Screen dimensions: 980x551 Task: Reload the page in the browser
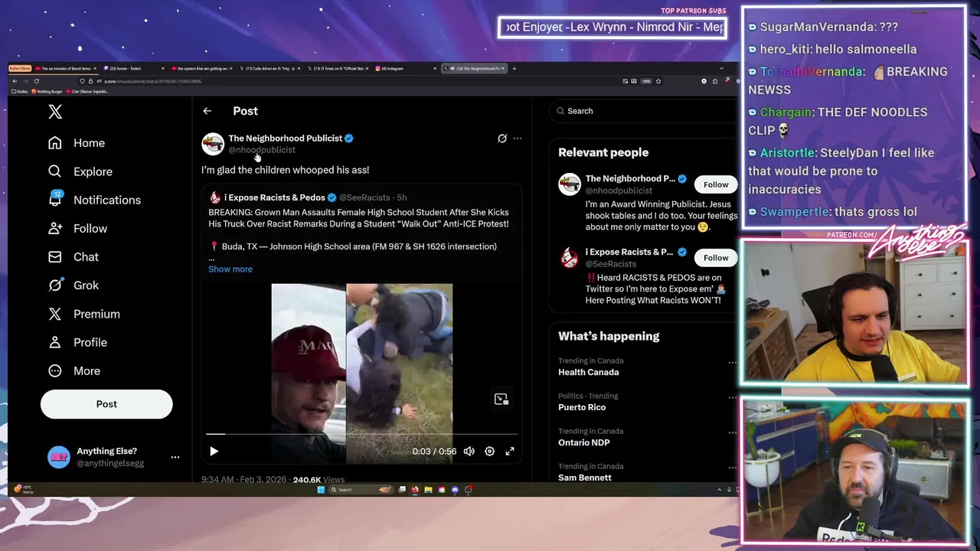click(36, 81)
